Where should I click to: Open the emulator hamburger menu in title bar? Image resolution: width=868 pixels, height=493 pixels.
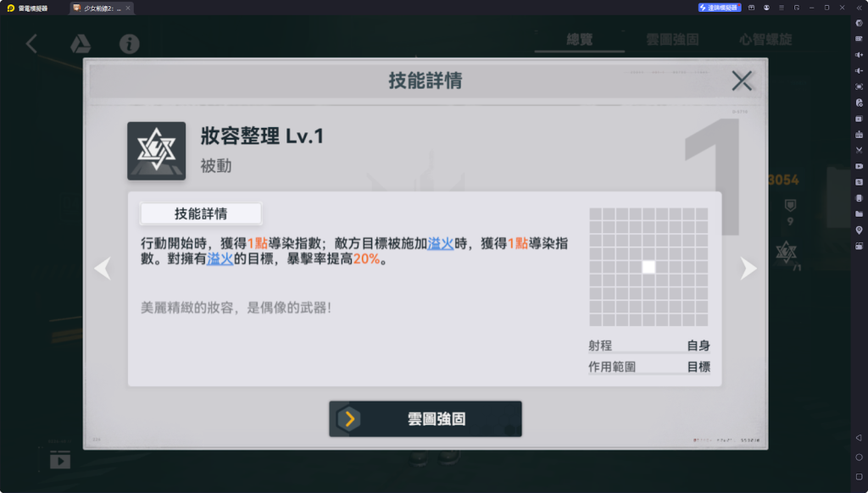click(781, 8)
